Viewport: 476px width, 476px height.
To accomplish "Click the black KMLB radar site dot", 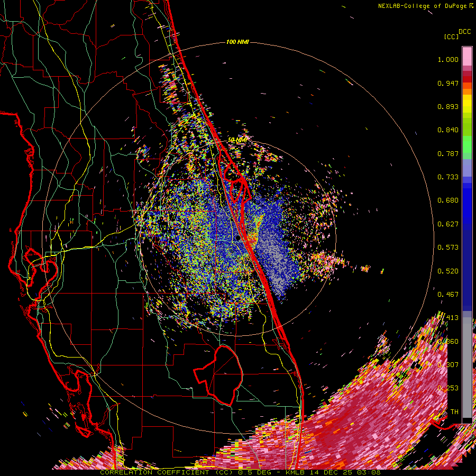I will (238, 239).
